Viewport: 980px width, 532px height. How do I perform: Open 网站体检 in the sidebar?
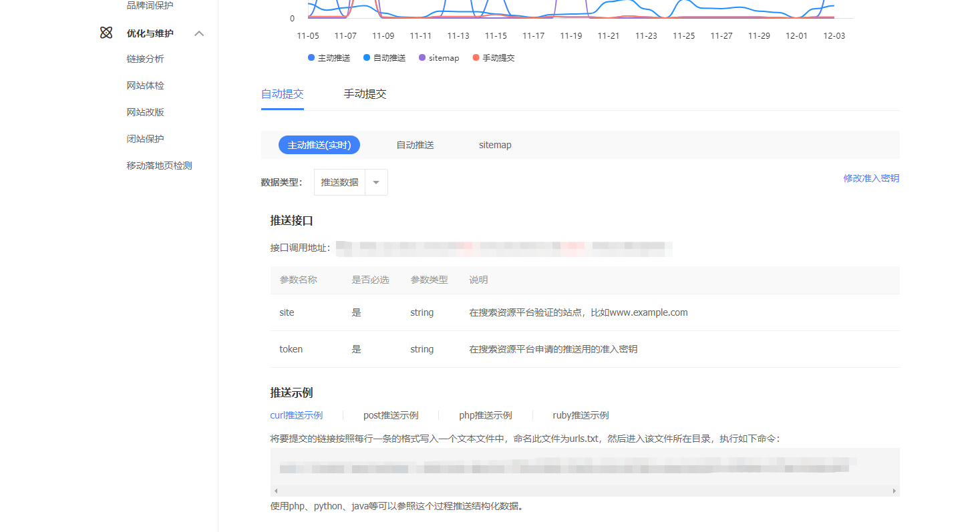[x=145, y=85]
